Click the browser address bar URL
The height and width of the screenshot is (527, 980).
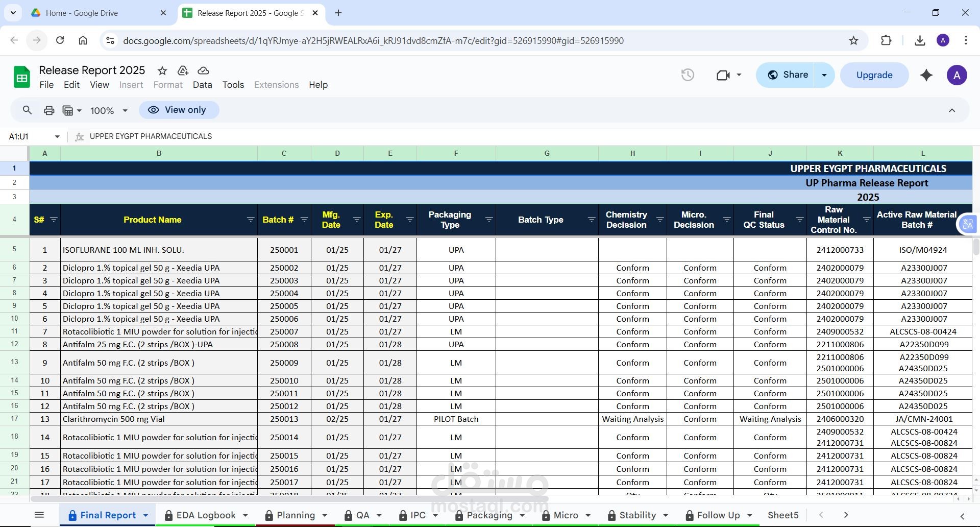point(373,40)
